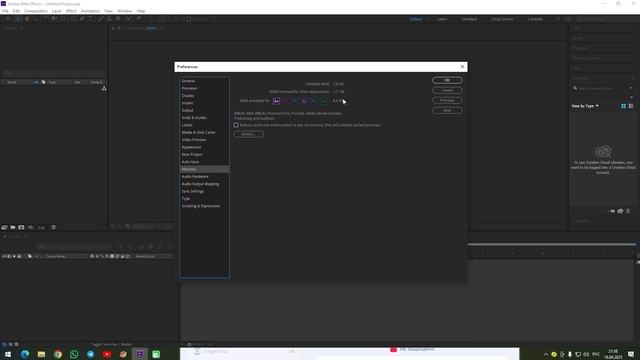Click Toggle Switches / Modes in timeline
This screenshot has width=640, height=360.
point(111,344)
